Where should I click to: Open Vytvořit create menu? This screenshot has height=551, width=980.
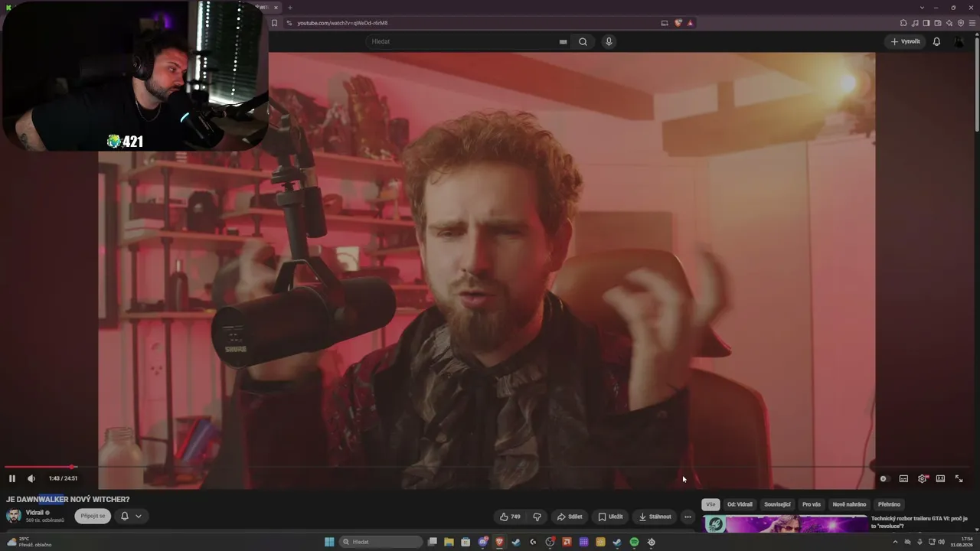pos(905,41)
